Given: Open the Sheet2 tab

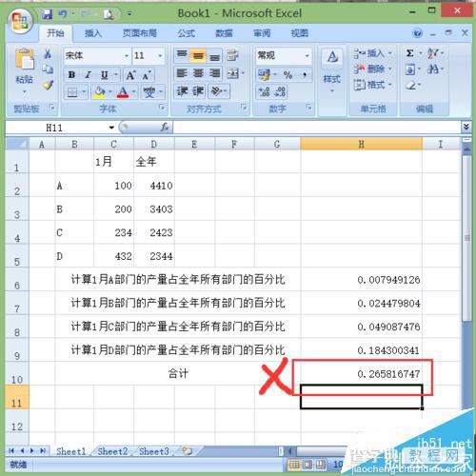Looking at the screenshot, I should pyautogui.click(x=112, y=451).
